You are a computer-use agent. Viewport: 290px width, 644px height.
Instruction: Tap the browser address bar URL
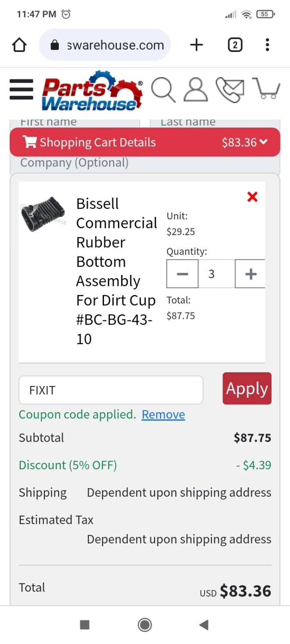click(x=115, y=45)
